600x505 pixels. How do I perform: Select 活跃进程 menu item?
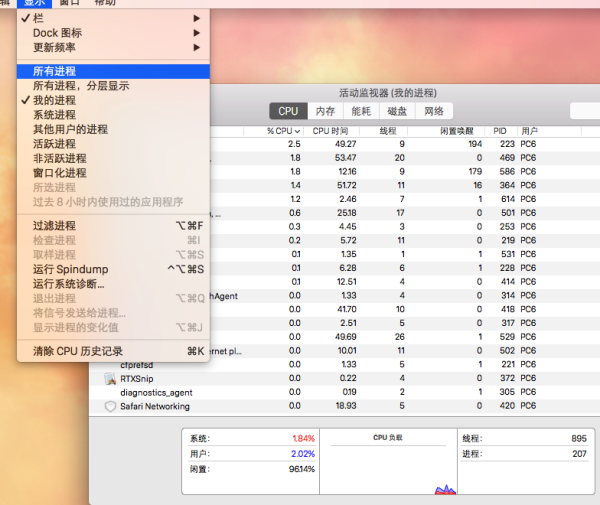point(113,144)
